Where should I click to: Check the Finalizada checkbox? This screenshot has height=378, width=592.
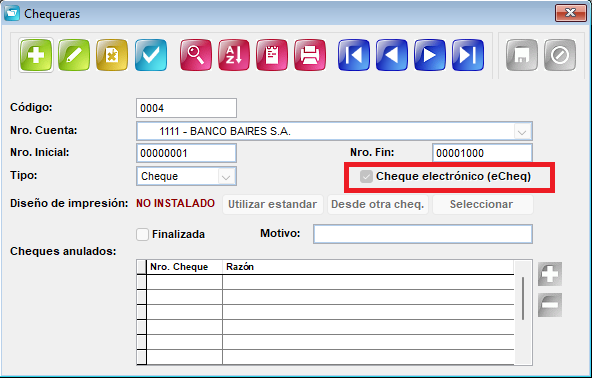coord(142,235)
